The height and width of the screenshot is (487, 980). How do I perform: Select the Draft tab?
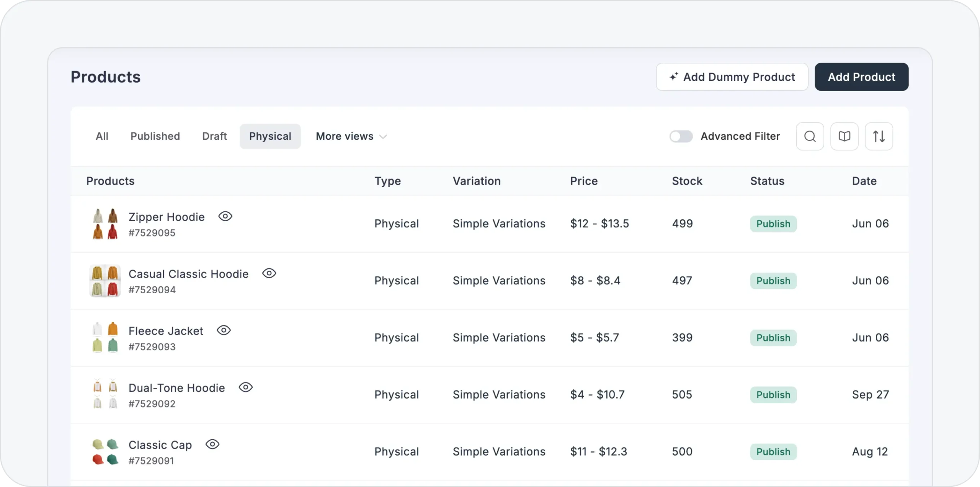(214, 136)
